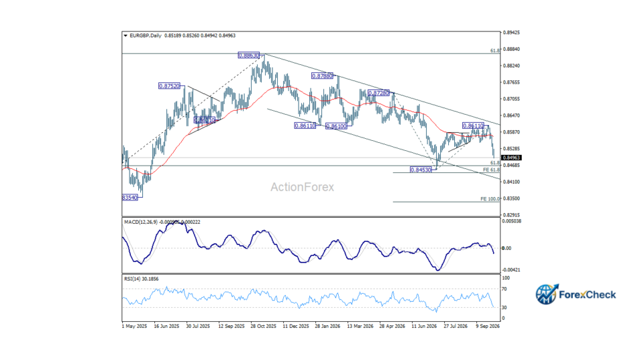
Task: Click the OHLC values 0.85189 0.85260 0.84942 0.84963
Action: coord(200,36)
